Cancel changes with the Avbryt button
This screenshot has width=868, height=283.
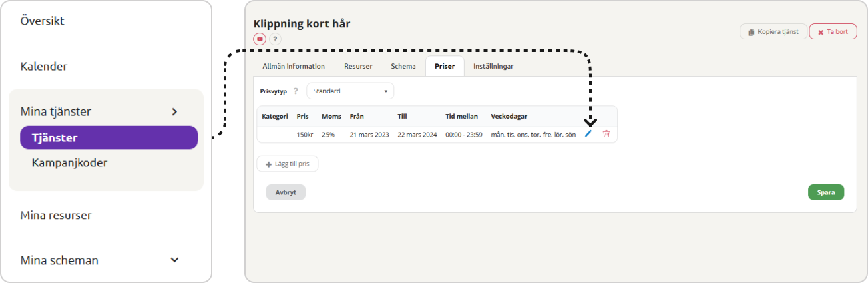[286, 192]
